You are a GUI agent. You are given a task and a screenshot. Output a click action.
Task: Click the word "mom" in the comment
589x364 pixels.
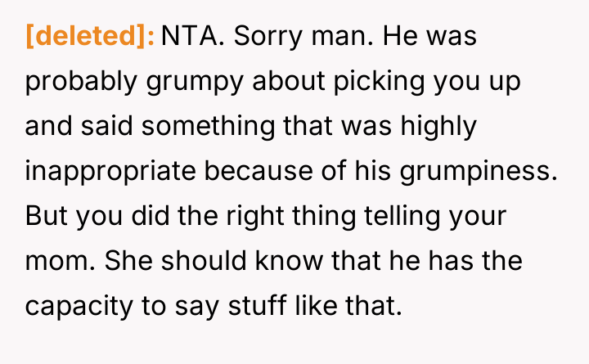[x=51, y=263]
